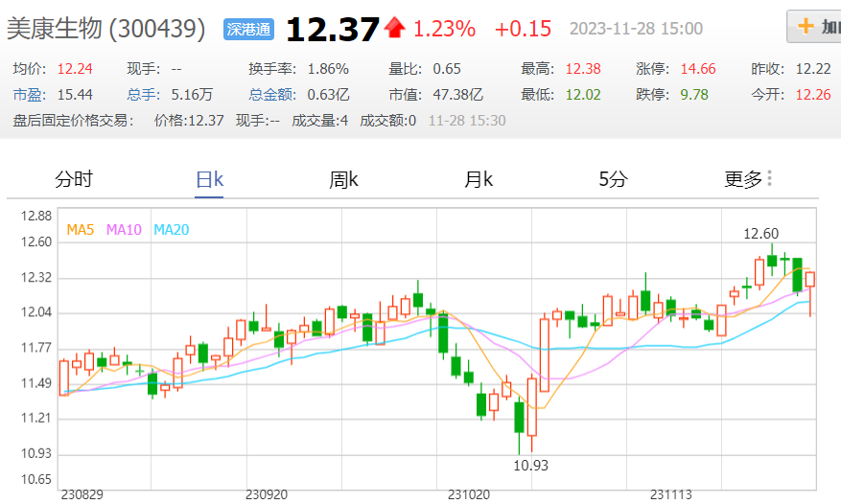Toggle the MA10 legend label
Image resolution: width=841 pixels, height=504 pixels.
(x=124, y=230)
